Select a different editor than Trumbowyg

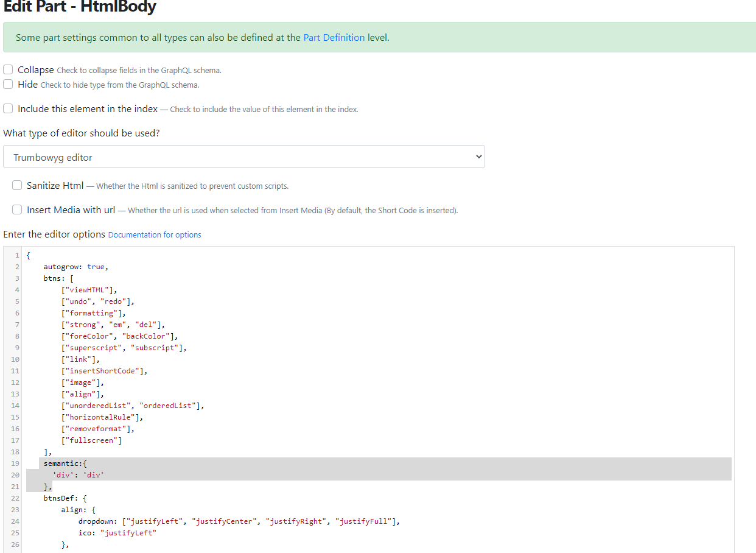[243, 157]
